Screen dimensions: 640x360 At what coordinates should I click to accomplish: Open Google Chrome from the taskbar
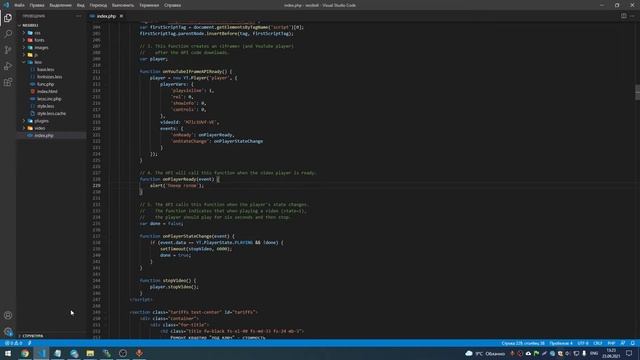pos(25,353)
